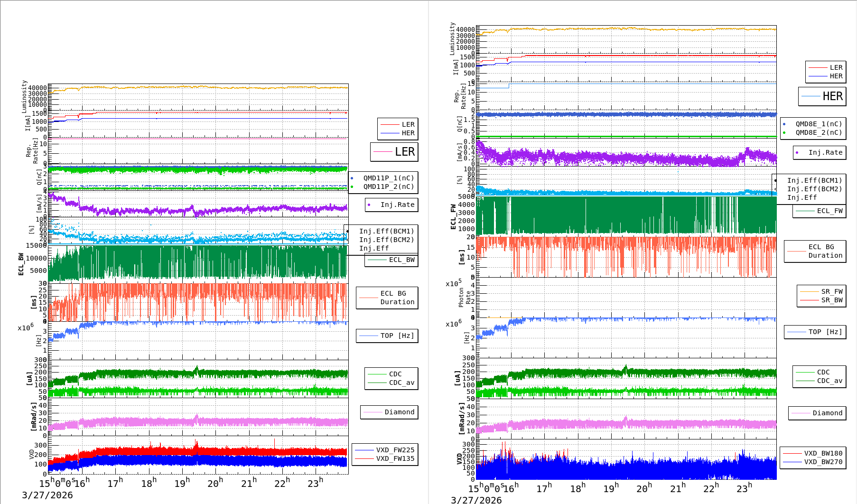Click the ECL_FW legend label
Viewport: 857px width, 504px height.
pyautogui.click(x=829, y=211)
